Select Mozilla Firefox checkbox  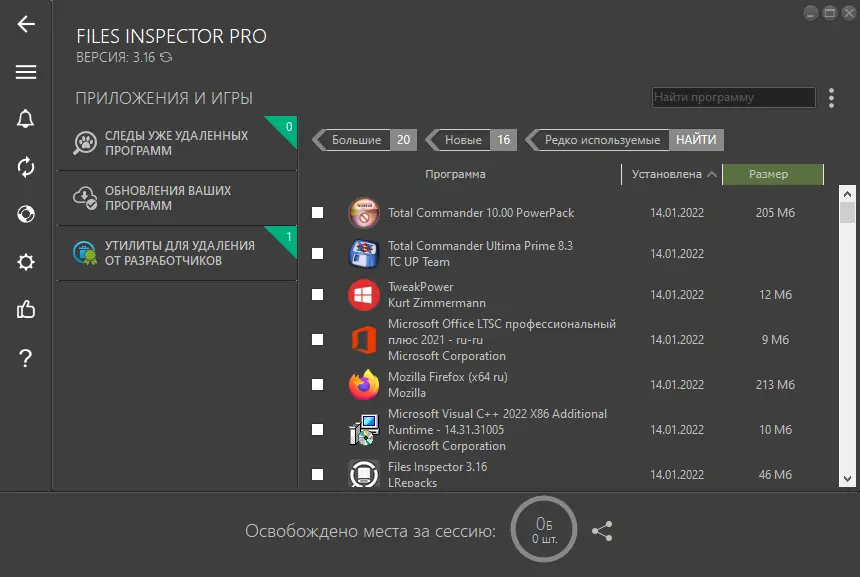[x=317, y=384]
